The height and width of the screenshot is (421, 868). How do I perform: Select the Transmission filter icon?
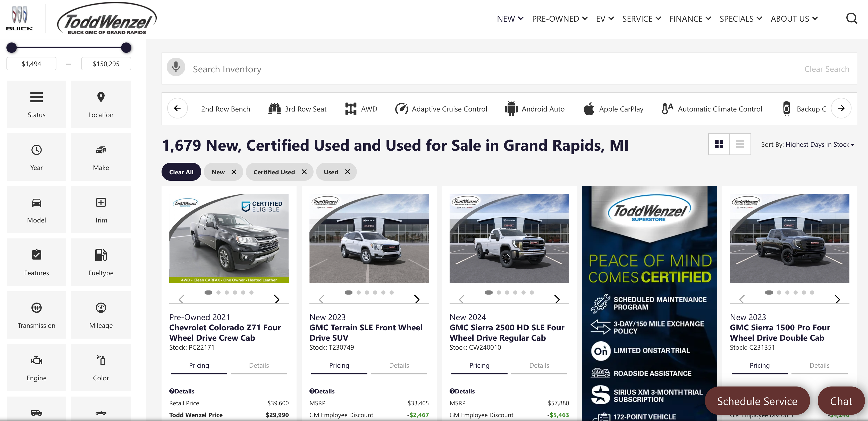pos(36,315)
